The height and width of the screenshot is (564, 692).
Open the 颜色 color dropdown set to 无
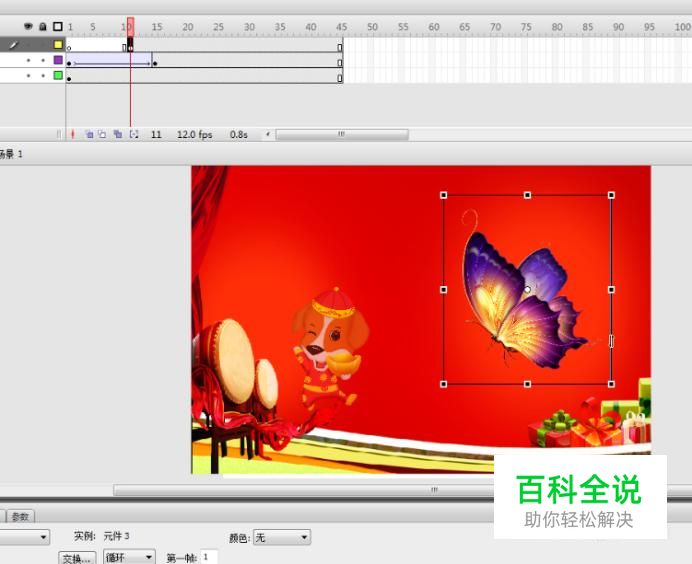tap(282, 537)
